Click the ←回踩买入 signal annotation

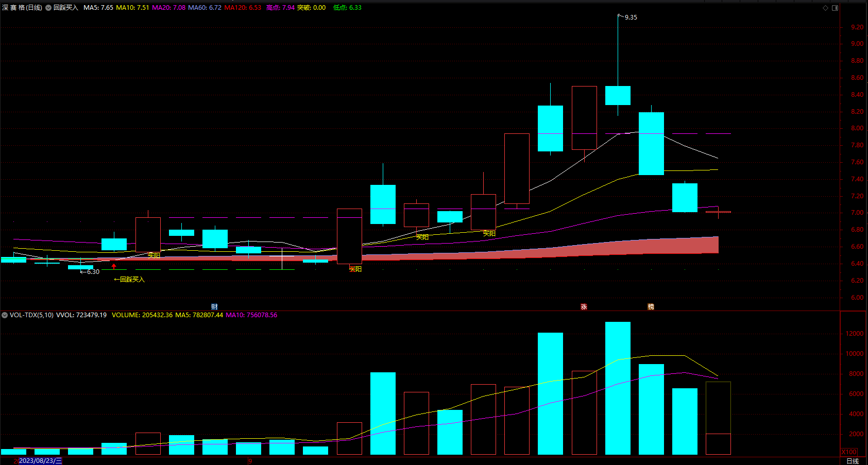click(129, 280)
